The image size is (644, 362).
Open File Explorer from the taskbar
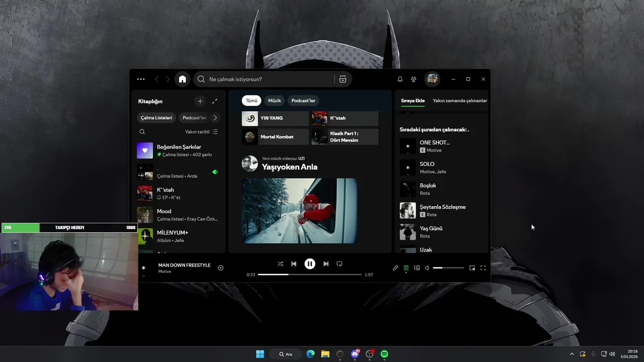(325, 354)
